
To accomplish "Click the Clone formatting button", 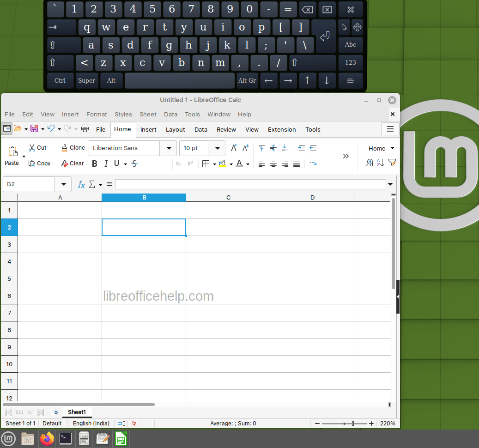I will tap(73, 148).
